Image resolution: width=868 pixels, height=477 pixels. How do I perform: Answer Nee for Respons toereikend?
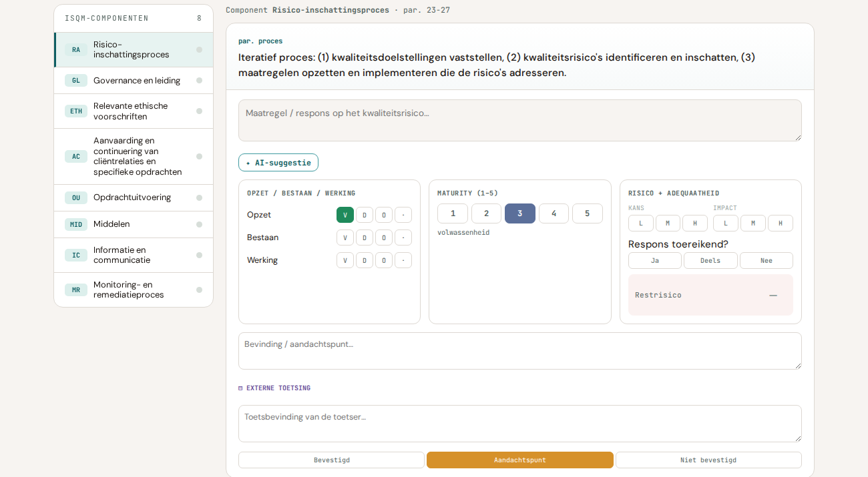pyautogui.click(x=767, y=261)
